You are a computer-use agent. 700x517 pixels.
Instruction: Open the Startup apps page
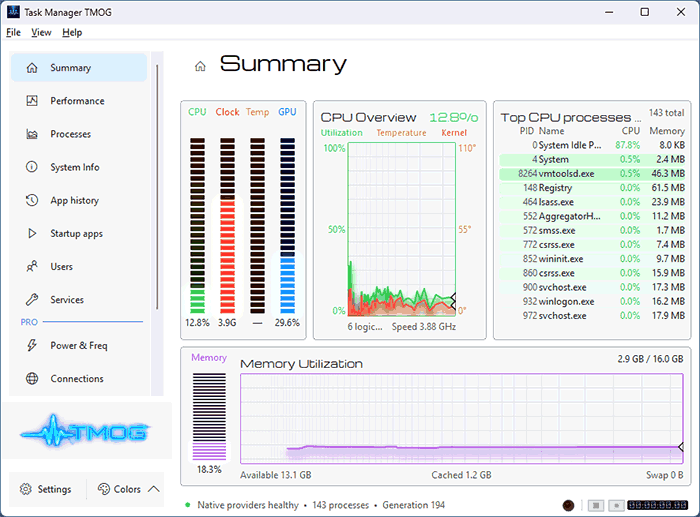79,233
